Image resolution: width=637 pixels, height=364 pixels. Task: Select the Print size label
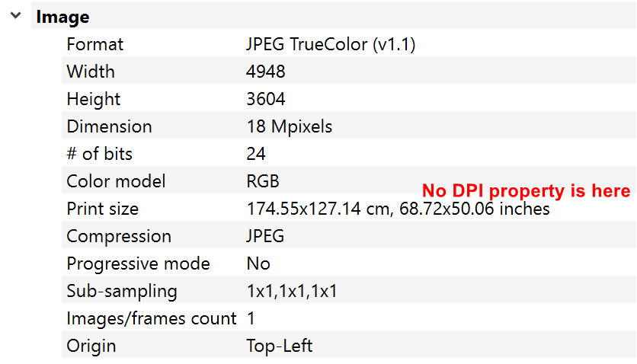(x=103, y=209)
